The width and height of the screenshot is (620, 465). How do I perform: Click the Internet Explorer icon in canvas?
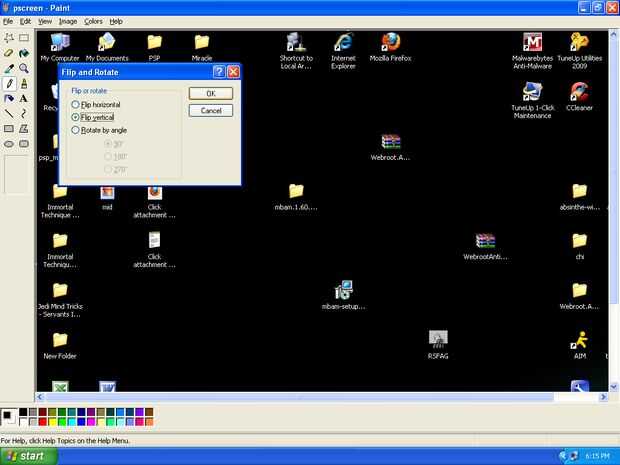point(343,42)
